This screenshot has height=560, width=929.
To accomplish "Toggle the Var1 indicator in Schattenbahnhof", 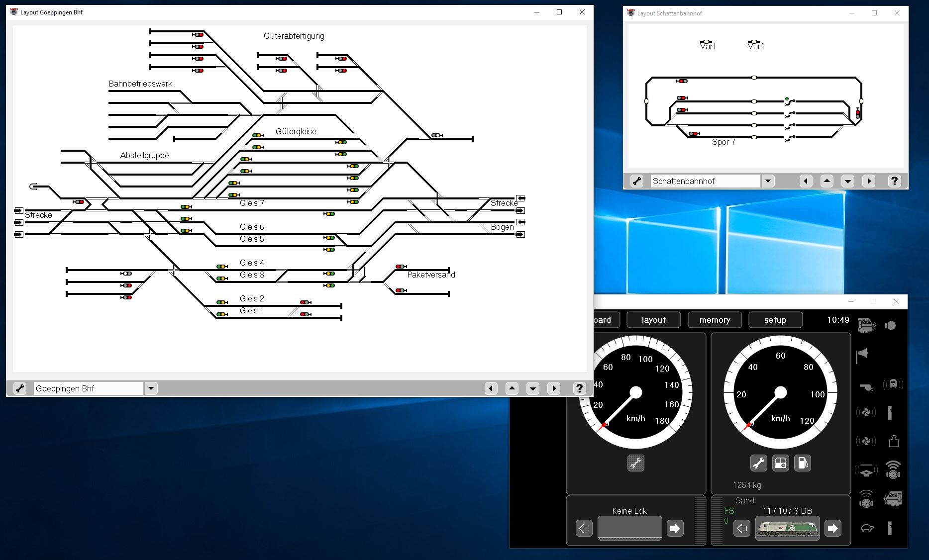I will [706, 42].
